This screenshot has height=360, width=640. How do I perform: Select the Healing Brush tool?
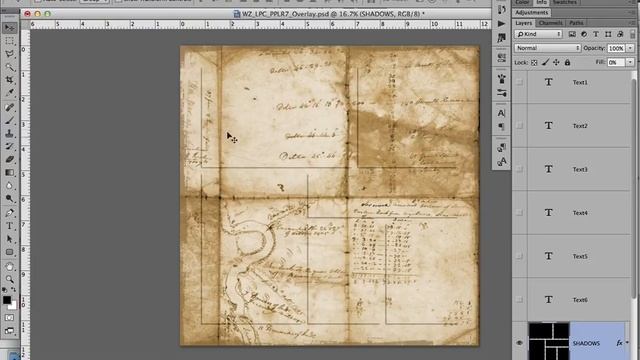pyautogui.click(x=9, y=107)
